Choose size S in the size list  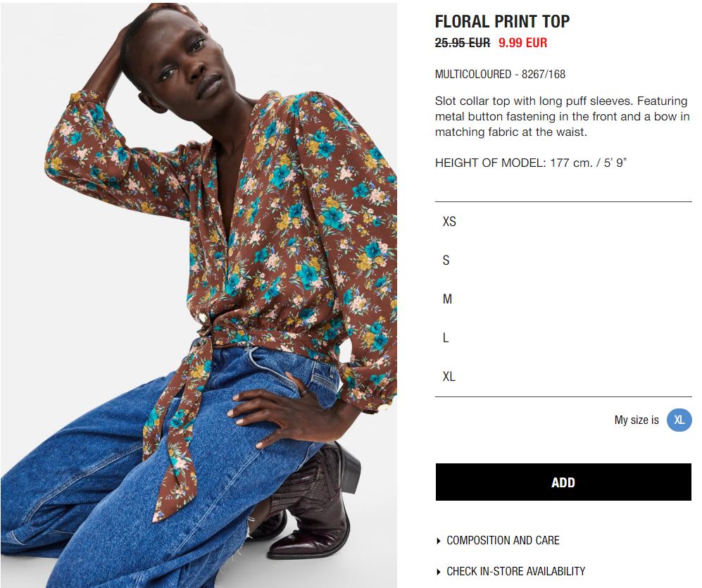563,260
